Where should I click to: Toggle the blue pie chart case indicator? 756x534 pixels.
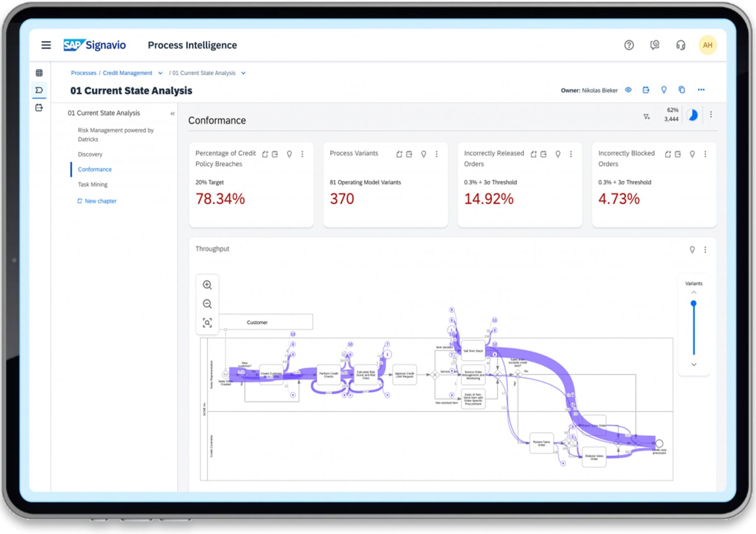click(692, 115)
